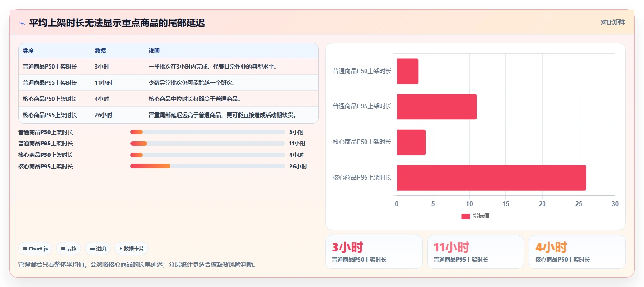Image resolution: width=644 pixels, height=287 pixels.
Task: Click the 核心商品P95上架时长 progress bar
Action: [x=208, y=166]
